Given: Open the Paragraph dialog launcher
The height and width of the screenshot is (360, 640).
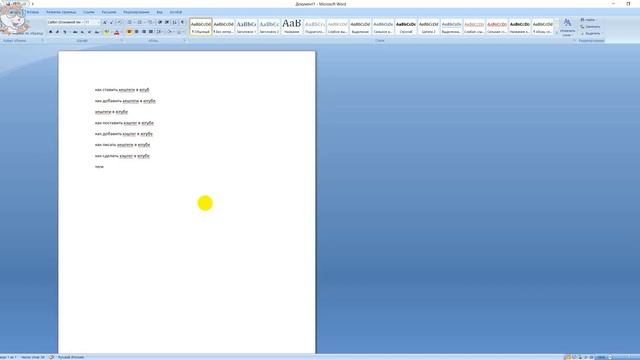Looking at the screenshot, I should pos(184,41).
